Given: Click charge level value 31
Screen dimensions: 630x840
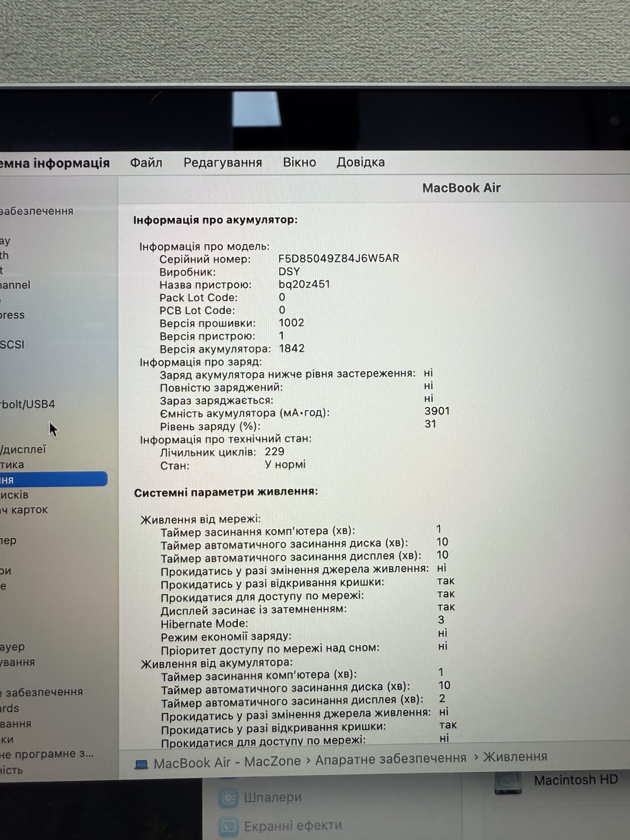Looking at the screenshot, I should (x=430, y=424).
